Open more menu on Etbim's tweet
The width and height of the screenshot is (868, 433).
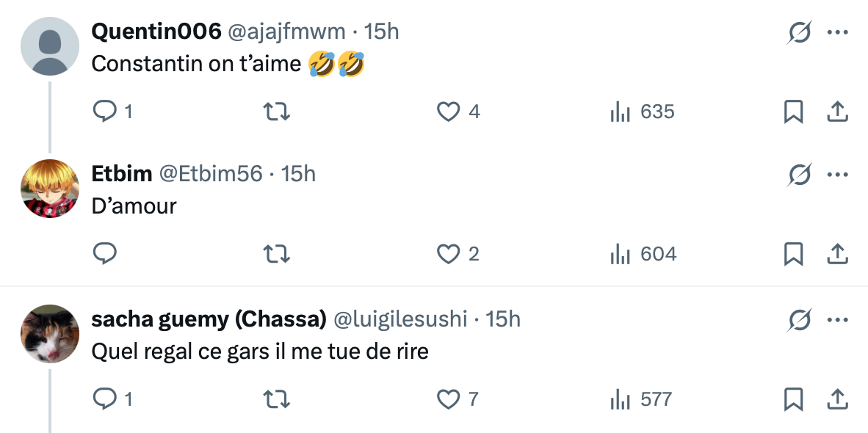[838, 175]
